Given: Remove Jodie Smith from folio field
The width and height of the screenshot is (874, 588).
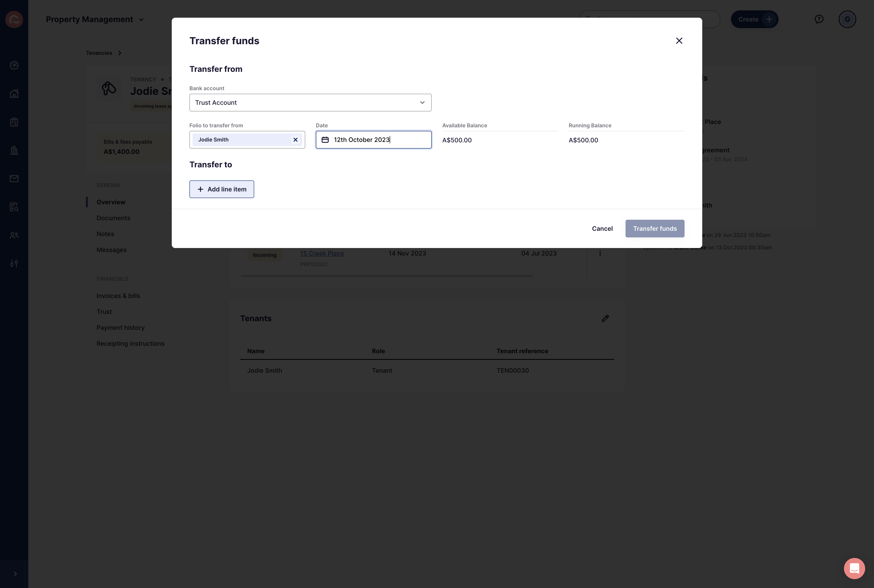Looking at the screenshot, I should [x=296, y=139].
